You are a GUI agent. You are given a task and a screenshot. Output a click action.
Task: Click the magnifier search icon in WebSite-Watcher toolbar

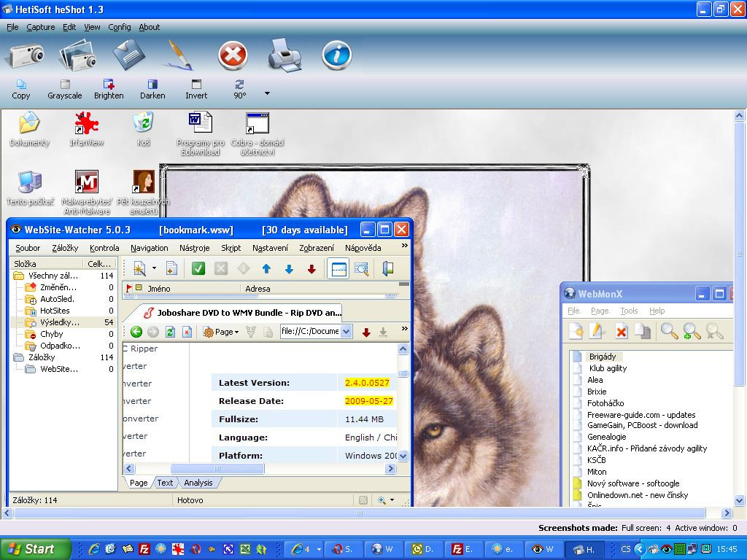[362, 269]
